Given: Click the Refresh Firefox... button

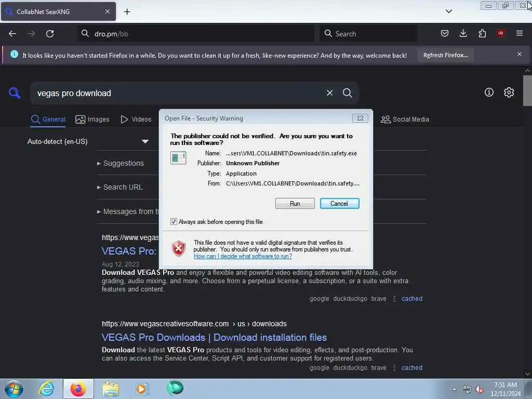Looking at the screenshot, I should pyautogui.click(x=445, y=55).
